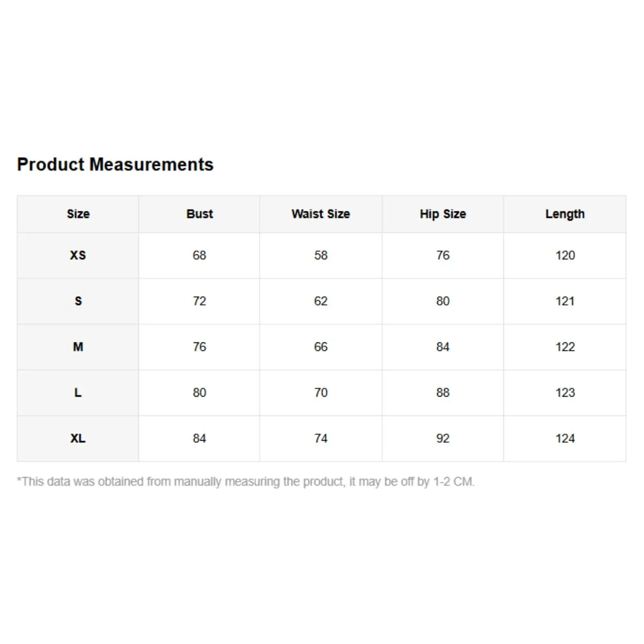Image resolution: width=644 pixels, height=644 pixels.
Task: Click the Product Measurements heading
Action: (x=115, y=164)
